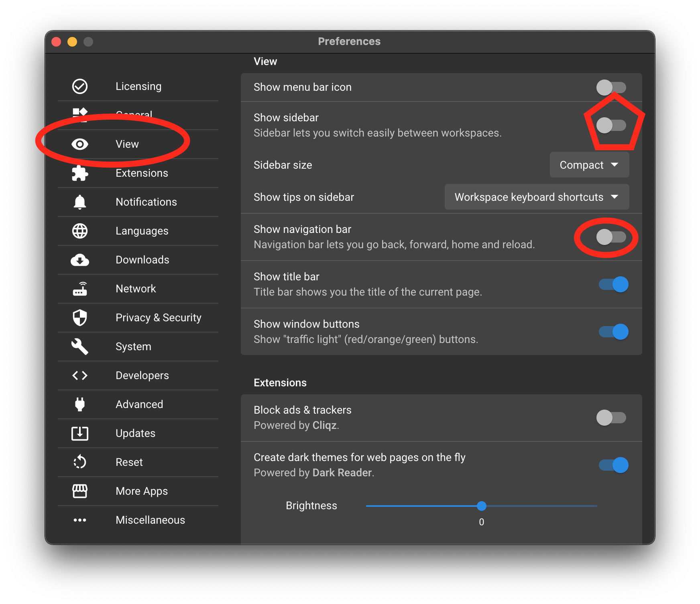Disable the Dark Reader dark themes toggle

click(614, 465)
